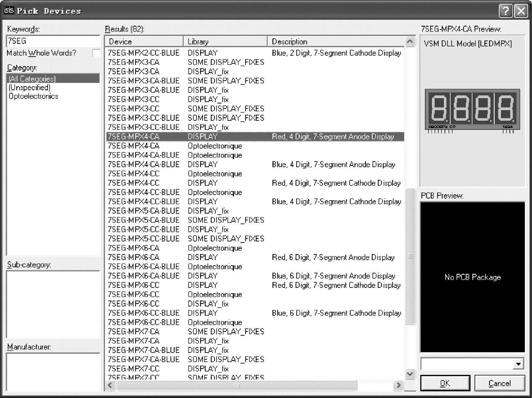Select 7SEG-MPX4-CC-BLUE DISPLAY row
Image resolution: width=532 pixels, height=398 pixels.
255,202
